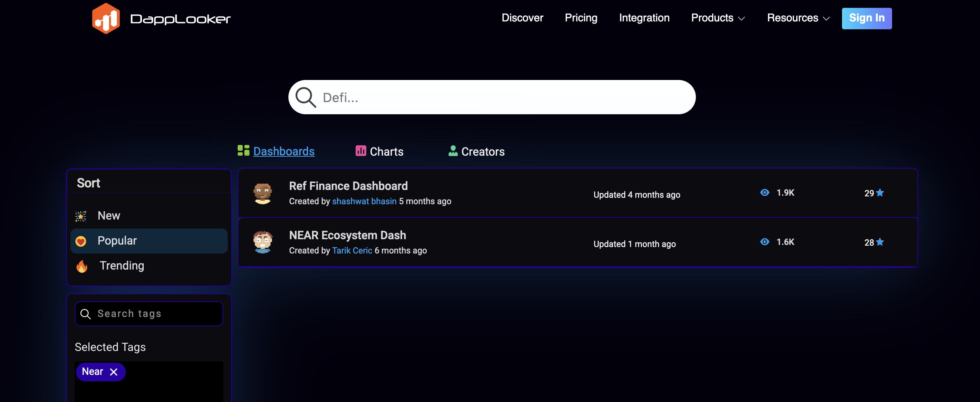
Task: Remove the Near selected tag
Action: point(113,372)
